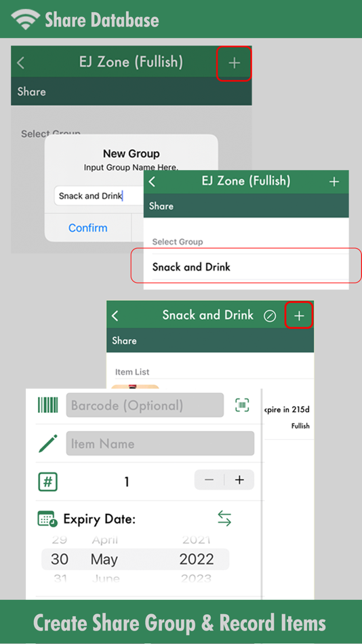362x644 pixels.
Task: Tap the swap arrows next to Expiry Date
Action: [224, 519]
